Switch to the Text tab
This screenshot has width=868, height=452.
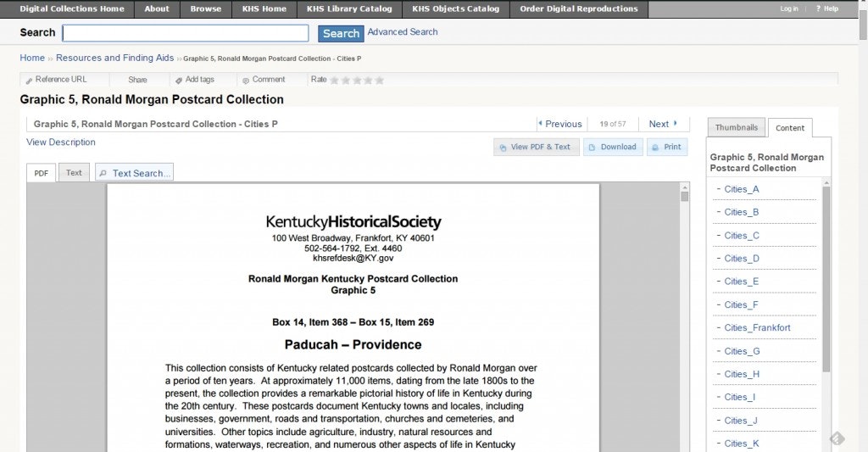[74, 173]
